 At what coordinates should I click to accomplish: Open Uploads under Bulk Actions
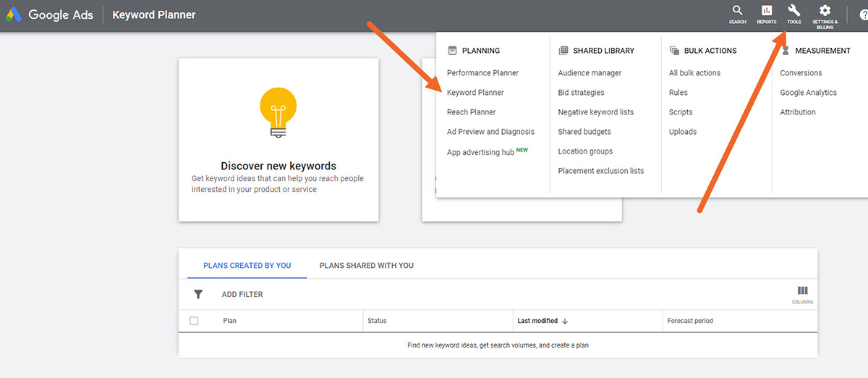point(683,132)
